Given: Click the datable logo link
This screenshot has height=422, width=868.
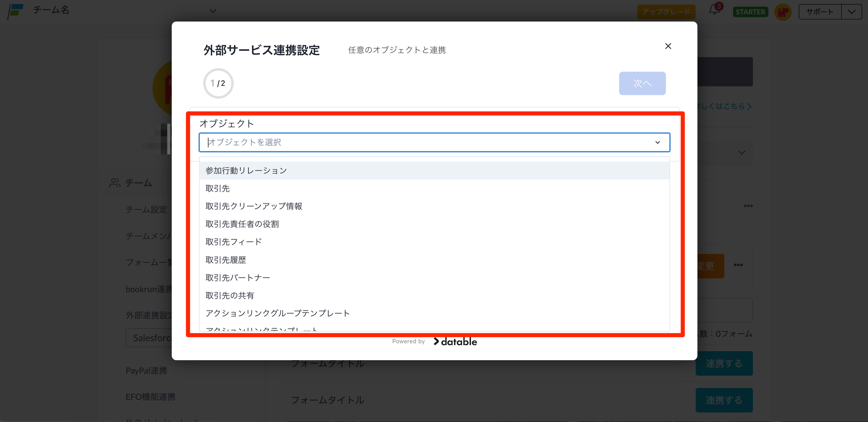Looking at the screenshot, I should (455, 341).
